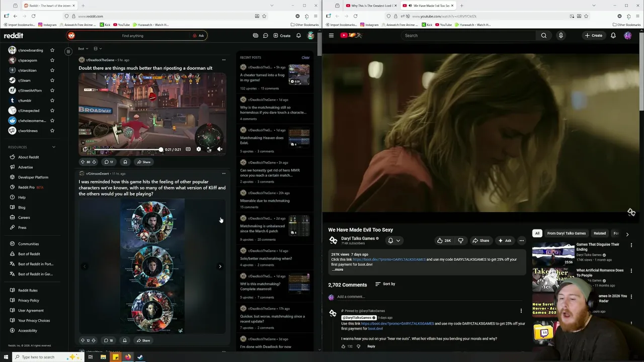Open YouTube hamburger guide menu
Image resolution: width=644 pixels, height=362 pixels.
[x=331, y=36]
